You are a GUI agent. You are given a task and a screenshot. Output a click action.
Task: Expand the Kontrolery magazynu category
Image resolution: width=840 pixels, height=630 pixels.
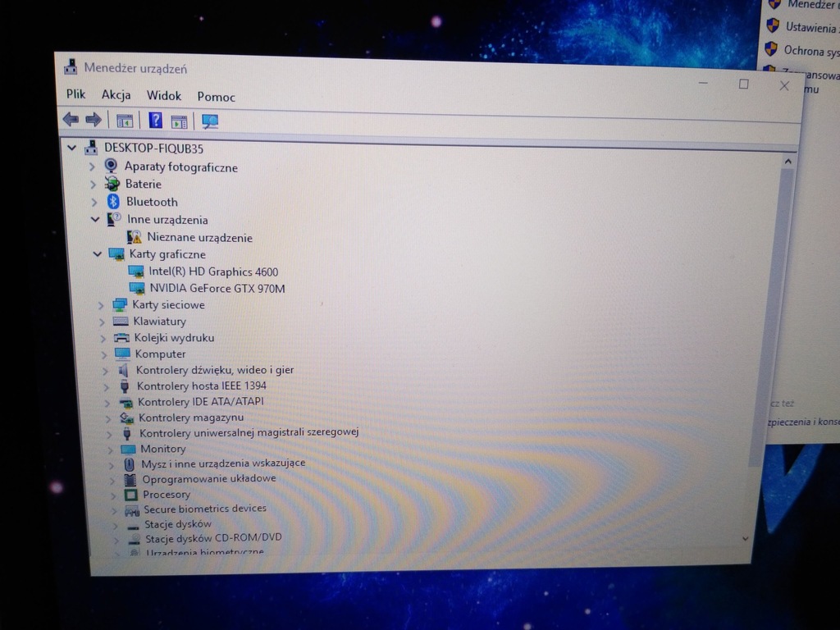click(108, 418)
